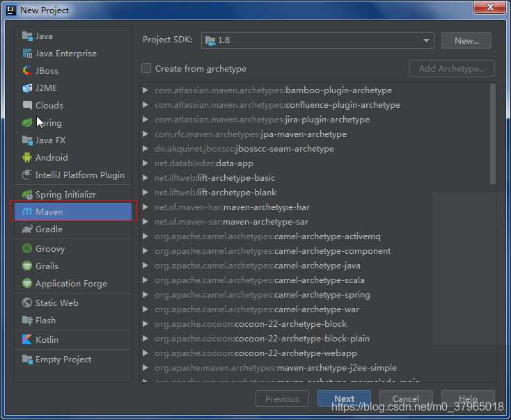
Task: Expand camel-archetype-activemq node
Action: (x=146, y=236)
